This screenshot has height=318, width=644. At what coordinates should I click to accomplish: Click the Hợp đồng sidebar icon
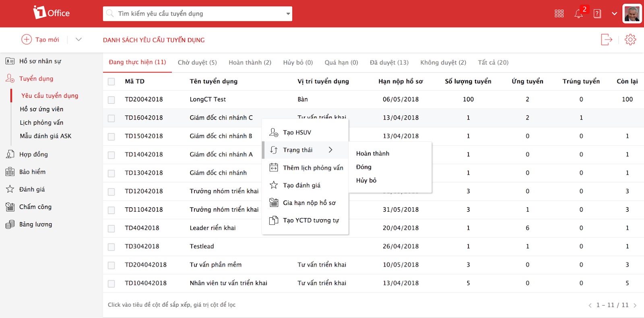(x=10, y=154)
